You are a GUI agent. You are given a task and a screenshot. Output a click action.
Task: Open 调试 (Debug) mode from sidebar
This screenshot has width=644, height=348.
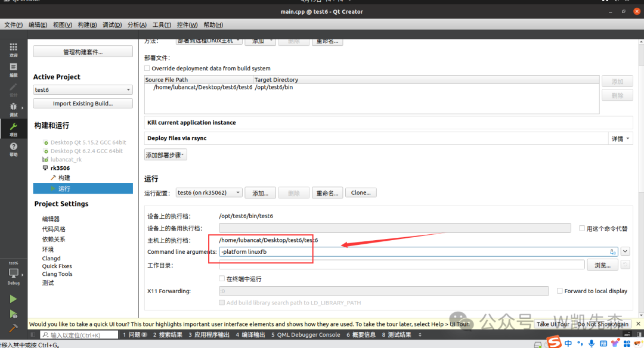click(13, 108)
